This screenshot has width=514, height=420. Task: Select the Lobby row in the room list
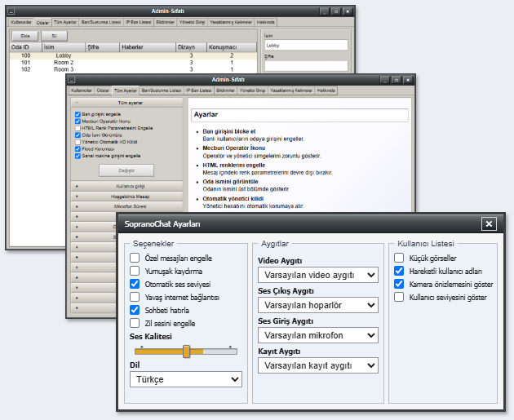point(133,55)
